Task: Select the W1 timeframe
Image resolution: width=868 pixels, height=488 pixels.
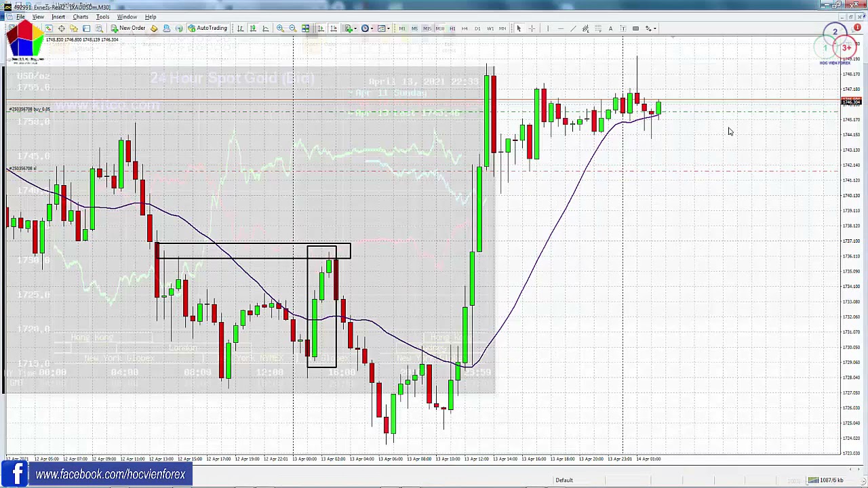Action: click(490, 28)
